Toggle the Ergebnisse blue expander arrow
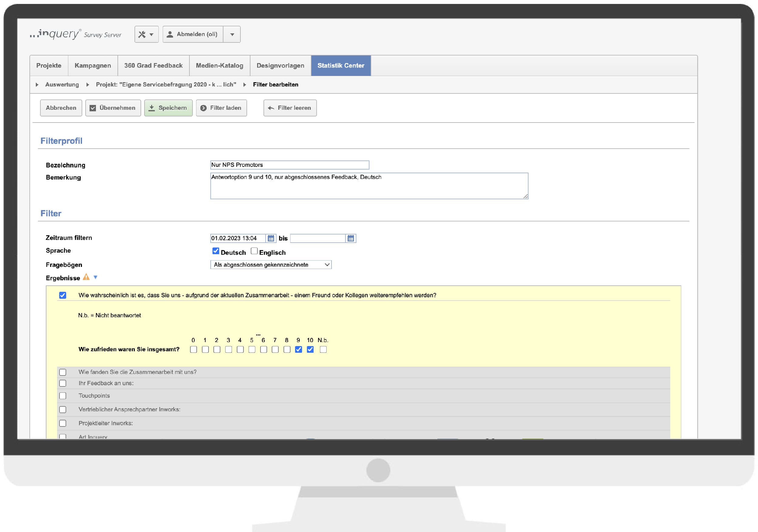 95,278
